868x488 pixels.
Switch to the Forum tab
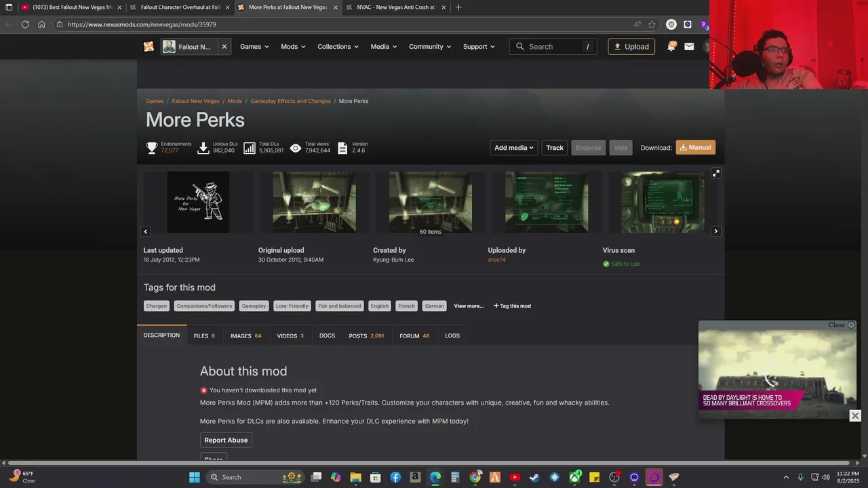[414, 335]
